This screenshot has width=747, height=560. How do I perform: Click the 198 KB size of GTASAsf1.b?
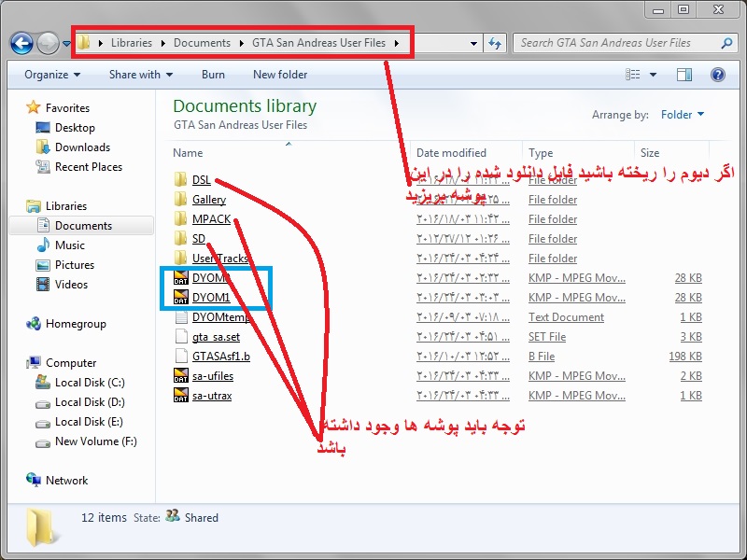click(x=685, y=357)
